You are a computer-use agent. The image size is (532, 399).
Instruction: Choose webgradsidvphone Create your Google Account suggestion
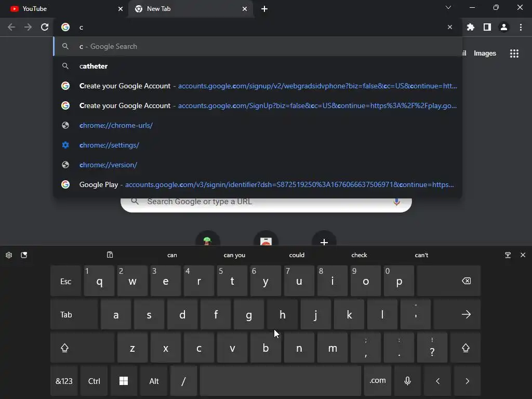click(258, 86)
